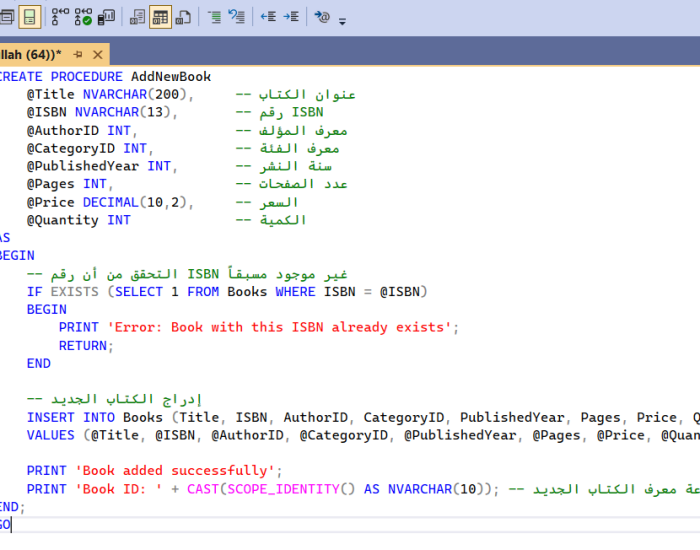The image size is (700, 550).
Task: Comment out the selected lines
Action: pos(214,17)
